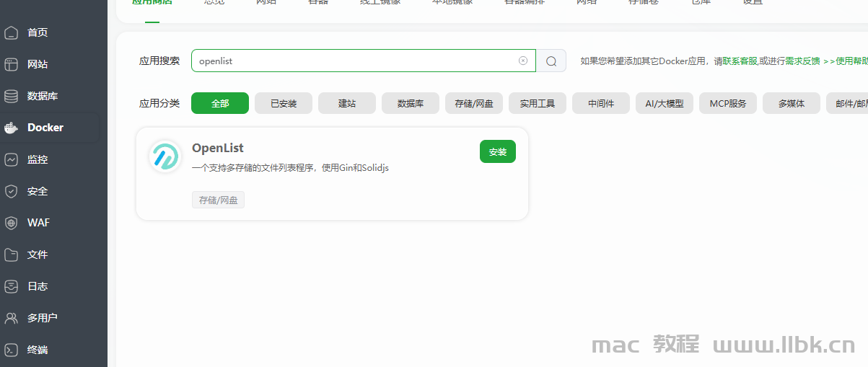The image size is (868, 367).
Task: Filter by 已安装 category
Action: point(284,103)
